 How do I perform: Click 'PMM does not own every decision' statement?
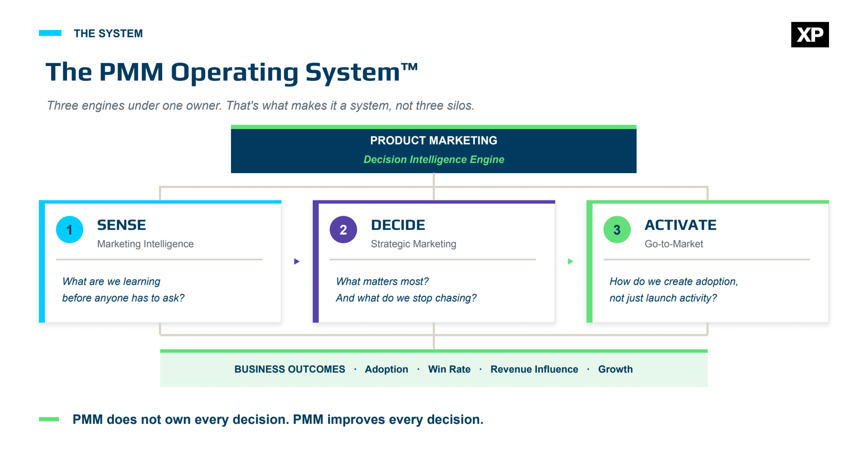click(181, 420)
